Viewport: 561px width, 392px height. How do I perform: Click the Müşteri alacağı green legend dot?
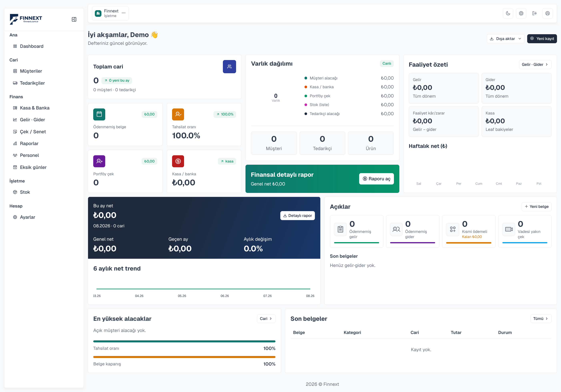(306, 78)
